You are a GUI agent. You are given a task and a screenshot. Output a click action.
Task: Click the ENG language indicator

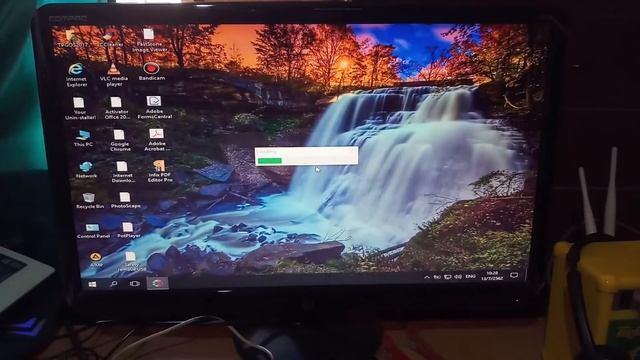[471, 276]
